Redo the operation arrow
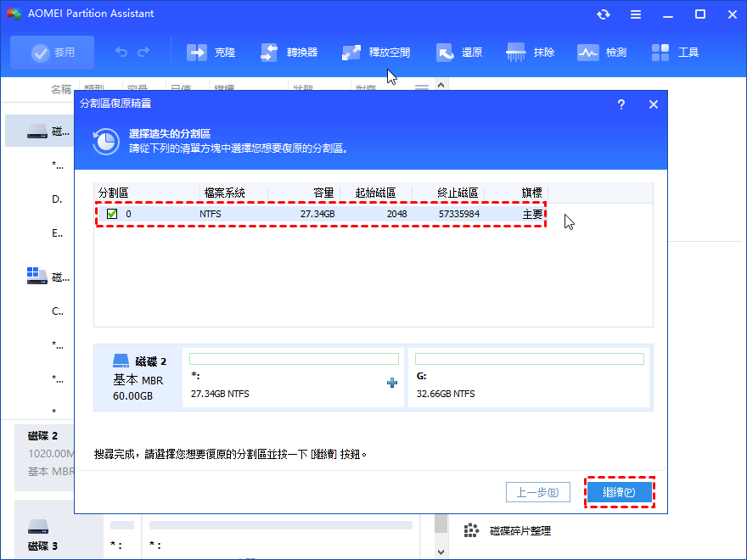 click(143, 52)
